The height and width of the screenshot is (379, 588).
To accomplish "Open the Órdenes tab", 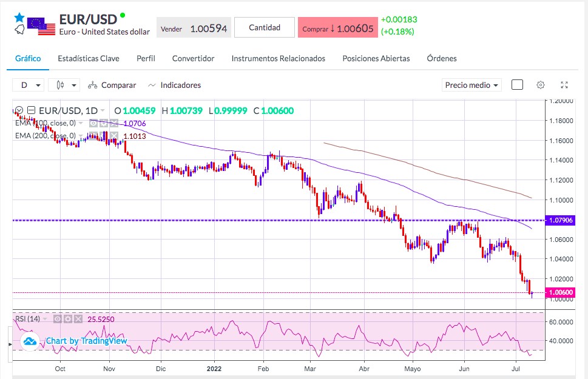I will 442,58.
